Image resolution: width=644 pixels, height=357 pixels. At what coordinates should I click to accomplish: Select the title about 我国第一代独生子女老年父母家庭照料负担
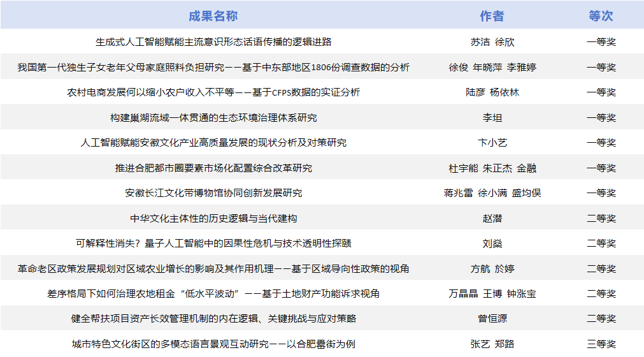[213, 67]
